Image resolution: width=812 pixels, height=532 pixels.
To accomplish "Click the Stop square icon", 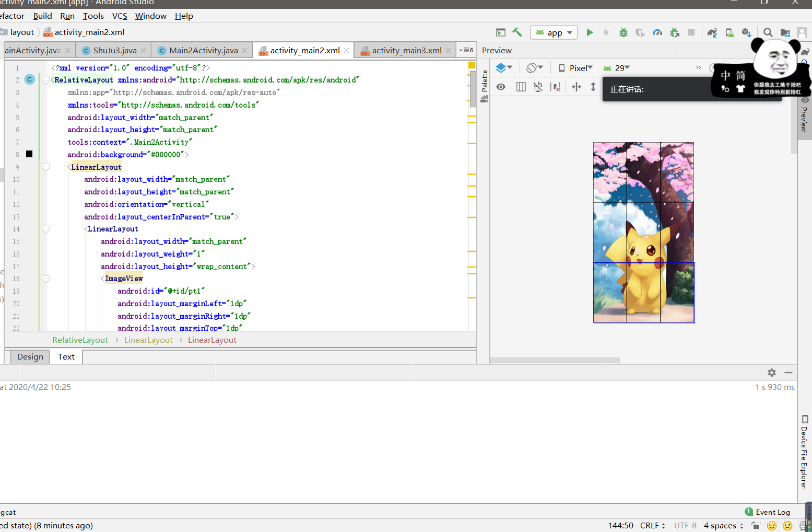I will coord(691,32).
